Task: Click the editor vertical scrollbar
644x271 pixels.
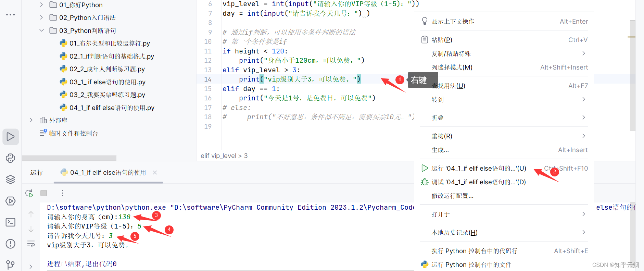Action: click(x=632, y=75)
